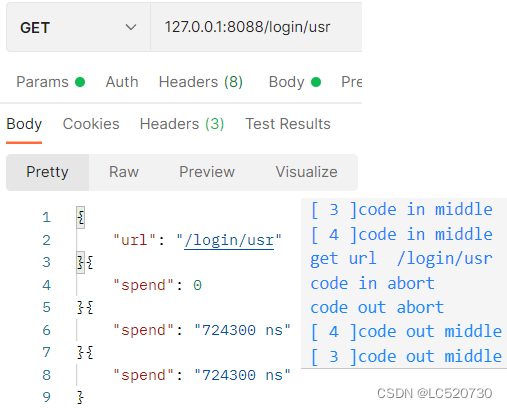
Task: Select the Preview view button
Action: tap(207, 172)
